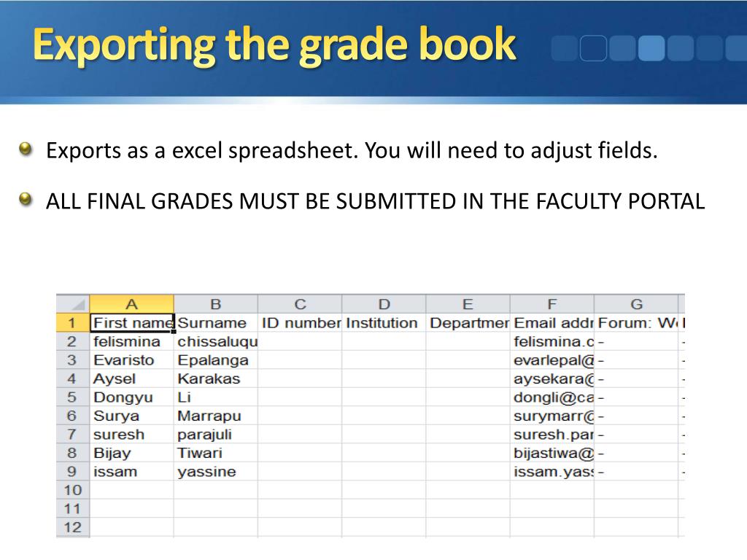The image size is (747, 560).
Task: Select column A header
Action: pyautogui.click(x=132, y=304)
